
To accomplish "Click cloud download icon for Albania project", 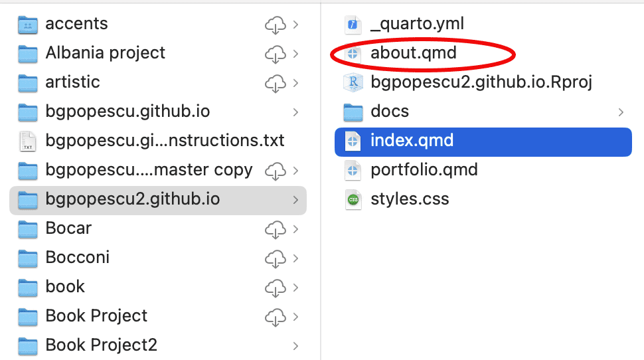I will coord(275,54).
